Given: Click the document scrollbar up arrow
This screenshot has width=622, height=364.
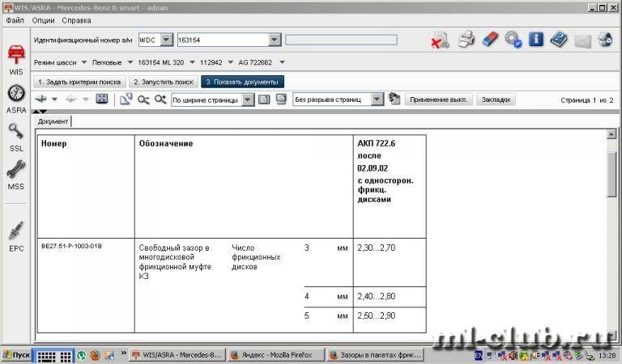Looking at the screenshot, I should [611, 134].
